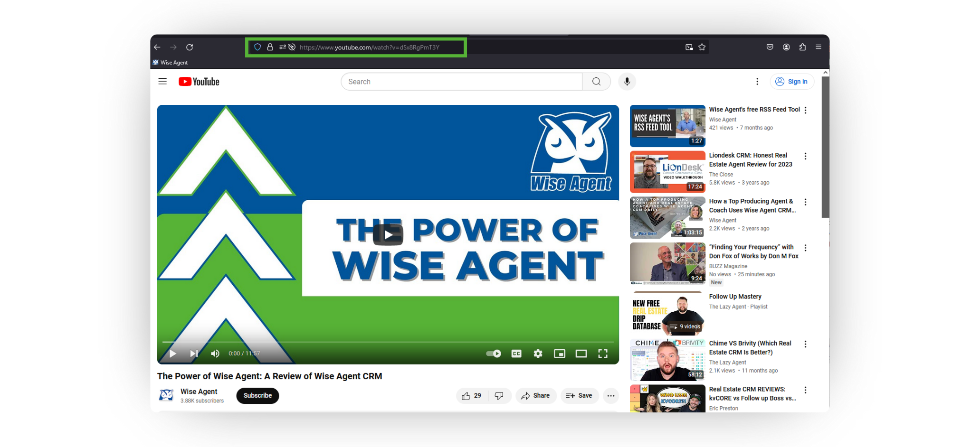Open video player settings gear
Image resolution: width=980 pixels, height=447 pixels.
[538, 354]
